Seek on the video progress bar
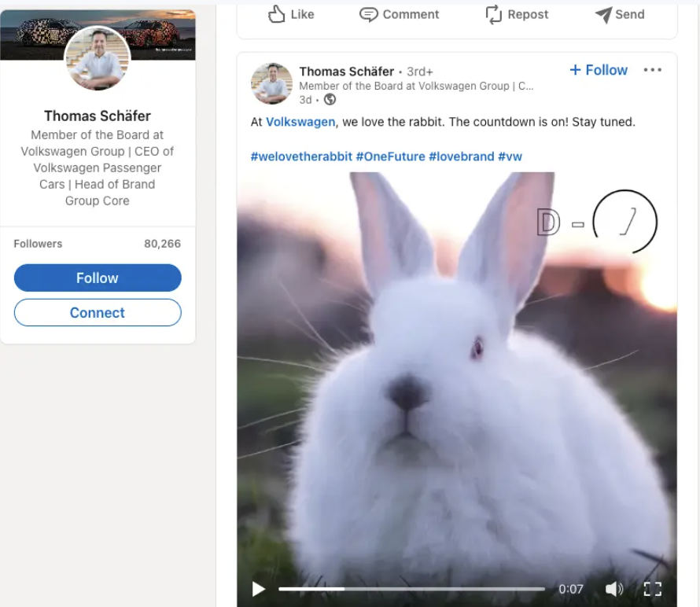Viewport: 700px width, 607px height. point(411,589)
